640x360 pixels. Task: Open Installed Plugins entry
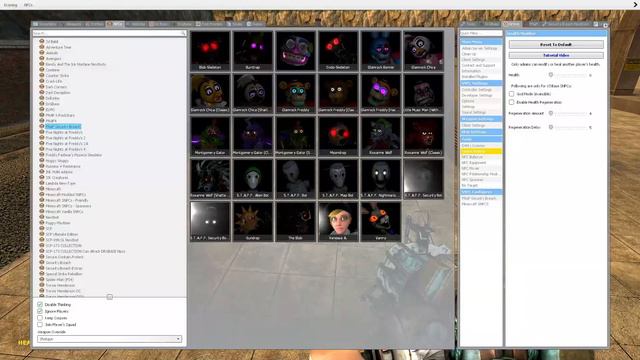coord(475,77)
